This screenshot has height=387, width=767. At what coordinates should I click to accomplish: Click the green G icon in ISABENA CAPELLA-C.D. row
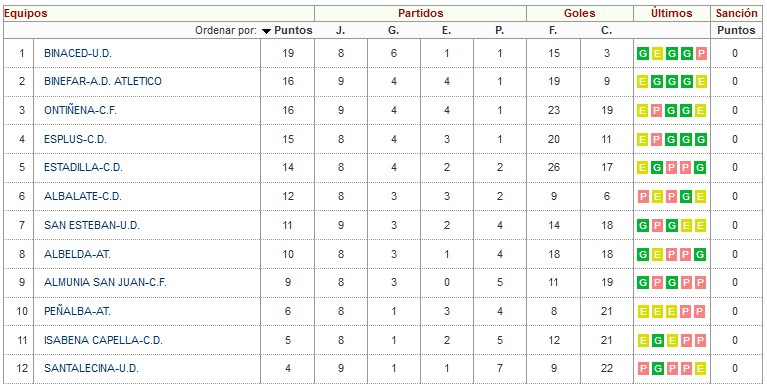[657, 341]
